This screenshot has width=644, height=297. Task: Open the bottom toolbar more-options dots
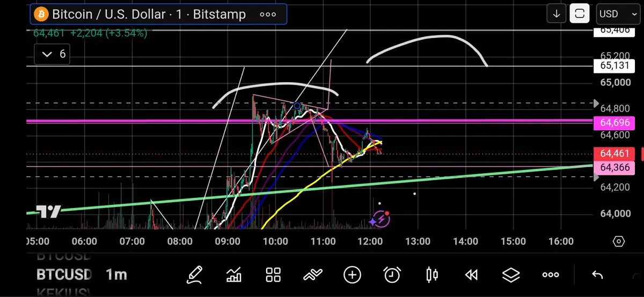551,275
